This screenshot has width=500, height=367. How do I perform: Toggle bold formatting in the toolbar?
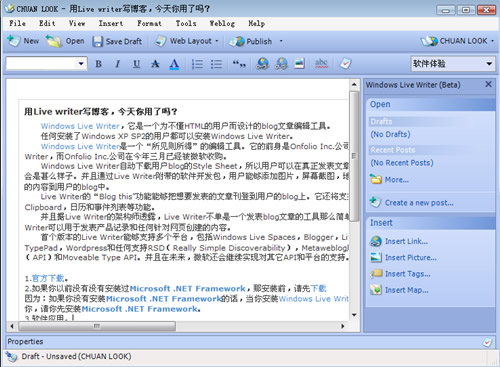tap(98, 64)
